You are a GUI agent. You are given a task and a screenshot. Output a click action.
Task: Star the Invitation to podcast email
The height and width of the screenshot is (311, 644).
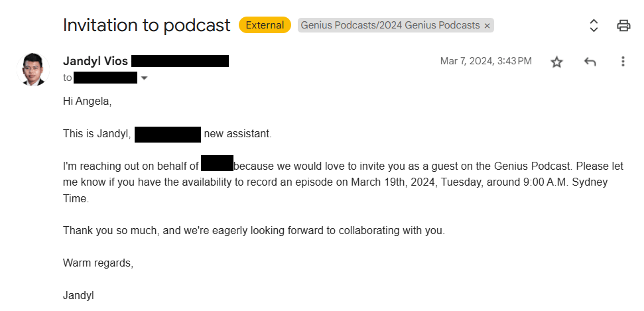click(x=556, y=62)
